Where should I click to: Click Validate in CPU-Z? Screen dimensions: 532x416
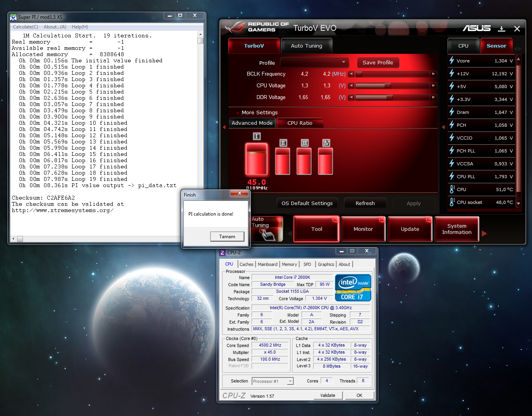(328, 395)
